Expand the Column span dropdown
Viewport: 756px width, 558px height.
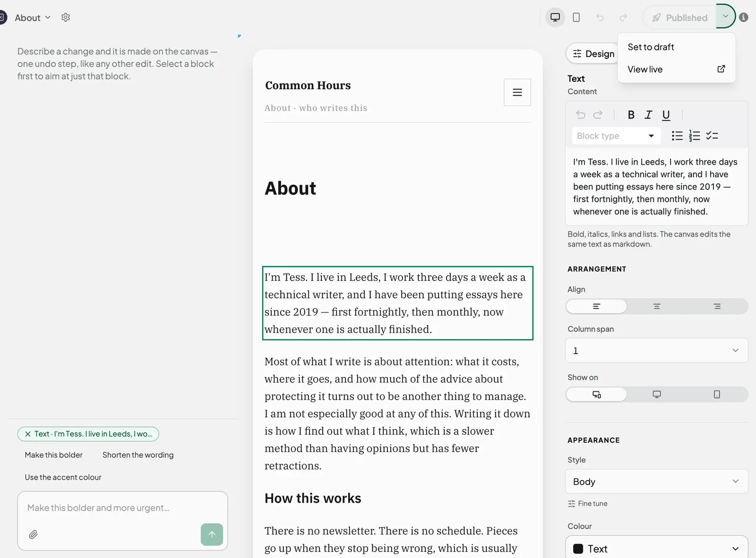coord(657,350)
